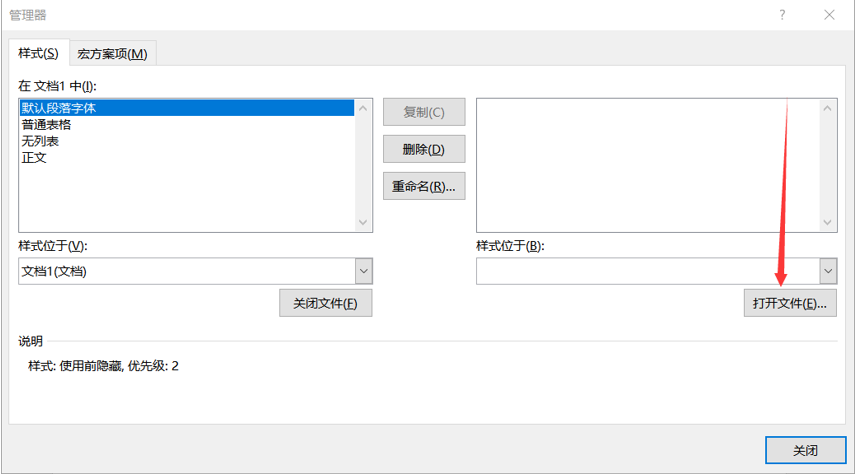Click up arrow of left style list scrollbar
858x475 pixels.
click(x=363, y=108)
